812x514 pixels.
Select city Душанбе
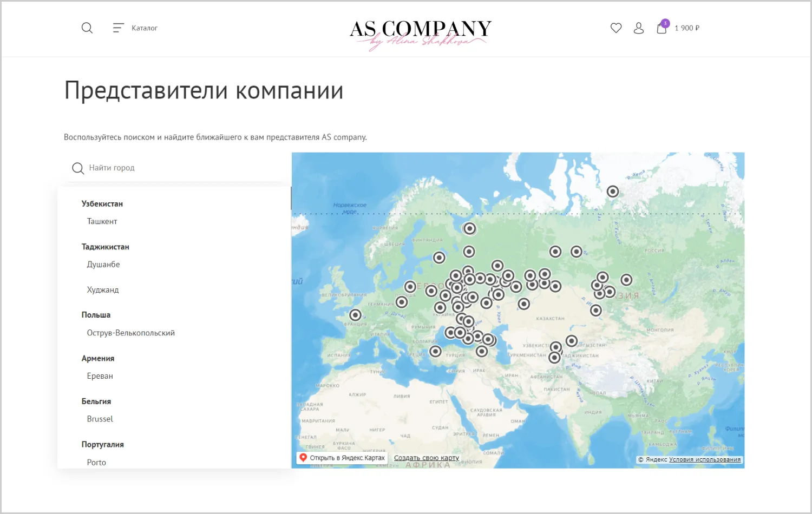click(103, 264)
